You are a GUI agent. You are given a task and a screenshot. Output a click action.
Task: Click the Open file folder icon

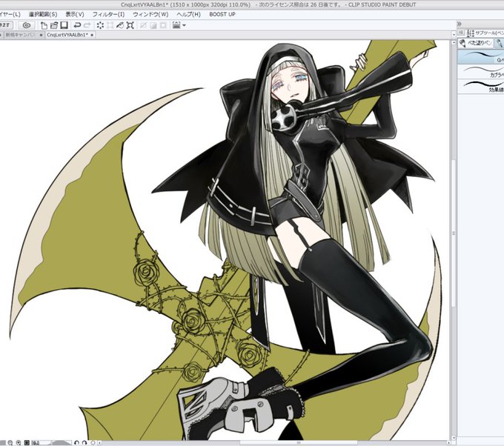tap(54, 25)
